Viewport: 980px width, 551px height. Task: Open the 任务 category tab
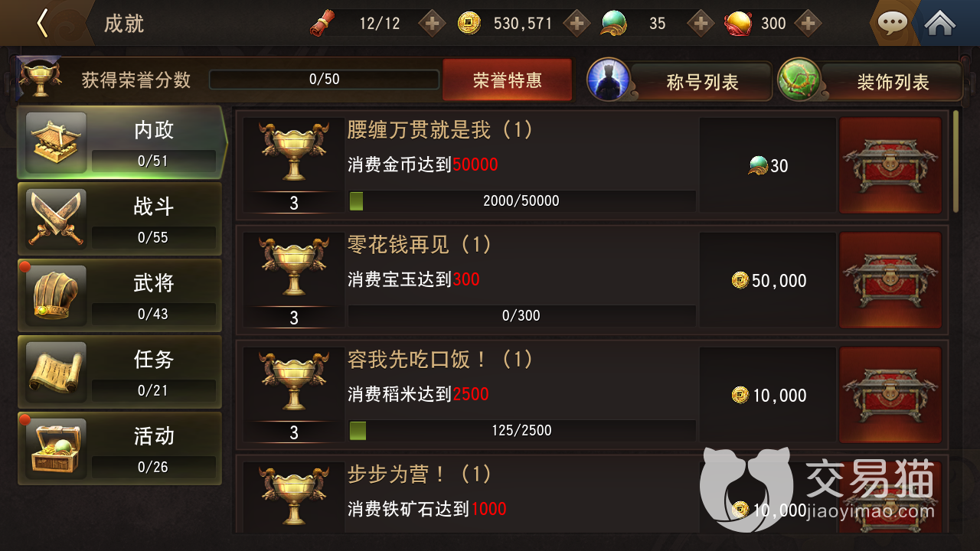pos(119,372)
